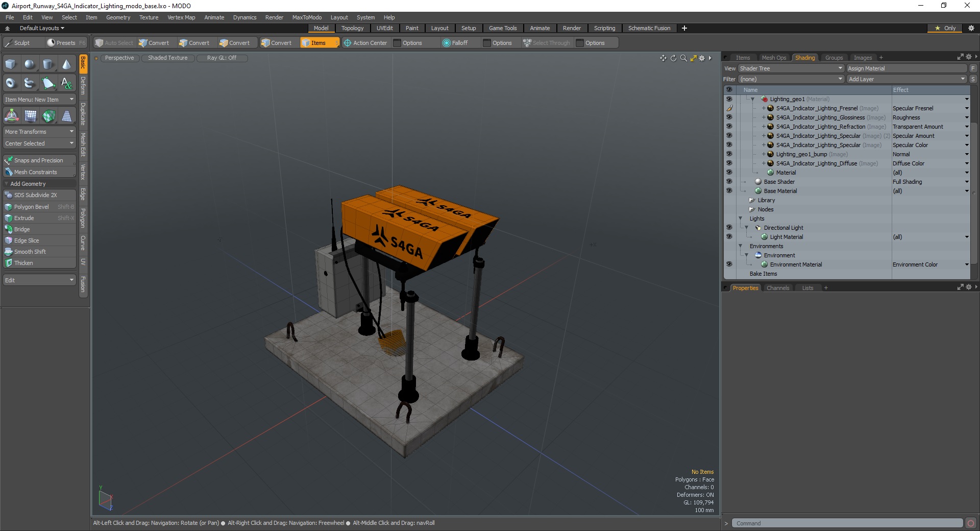Open the Center Selected dropdown
The height and width of the screenshot is (531, 980).
click(x=39, y=143)
